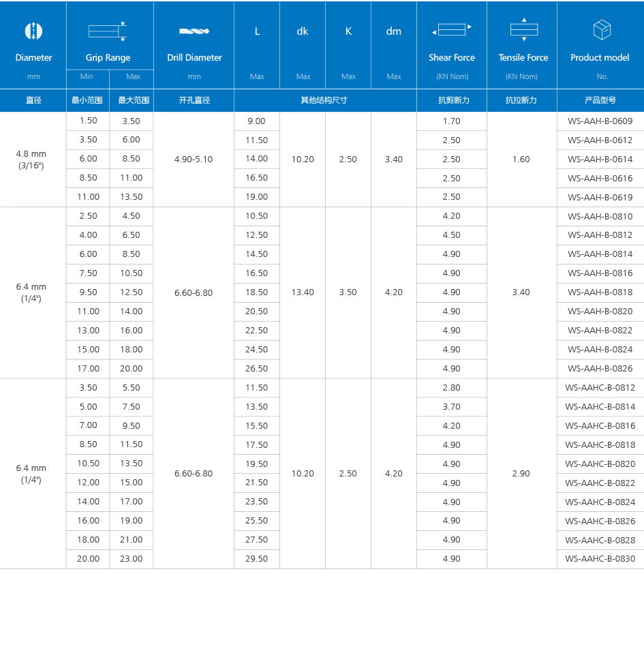Select product WS-AAHC-B-0830 in the table

click(x=600, y=559)
